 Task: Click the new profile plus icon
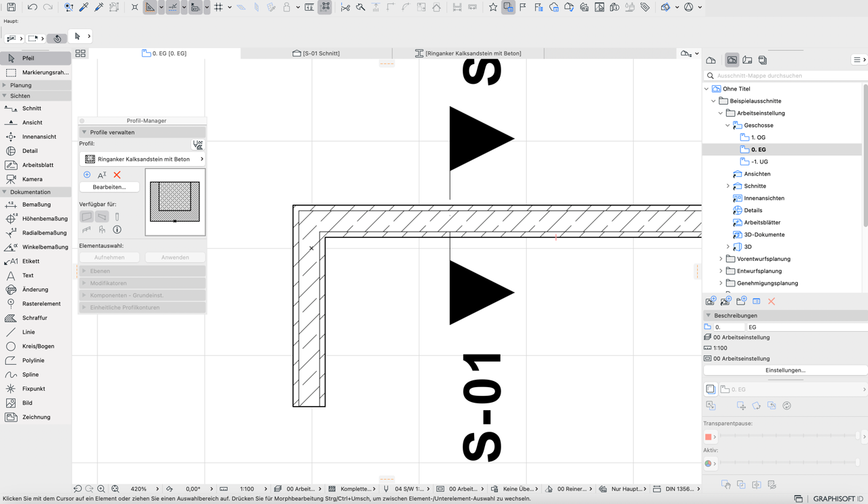pyautogui.click(x=87, y=175)
